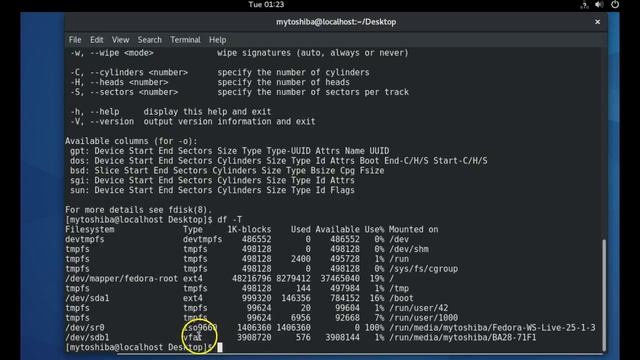This screenshot has height=360, width=640.
Task: Click the '/sys/fs/cgroup' mount point text
Action: tap(423, 269)
